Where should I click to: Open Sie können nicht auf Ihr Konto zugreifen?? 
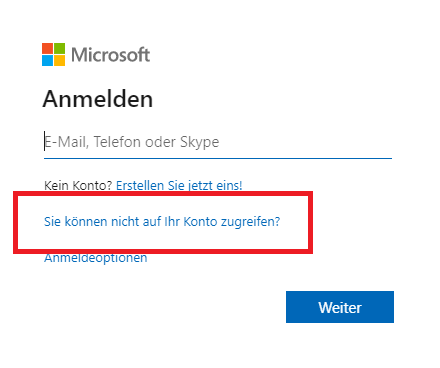[x=162, y=221]
